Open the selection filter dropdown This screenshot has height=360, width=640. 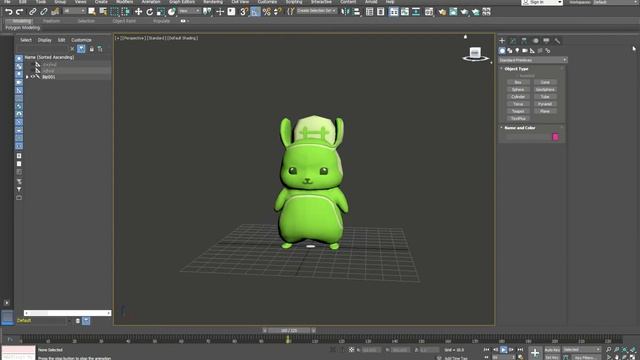pos(75,11)
